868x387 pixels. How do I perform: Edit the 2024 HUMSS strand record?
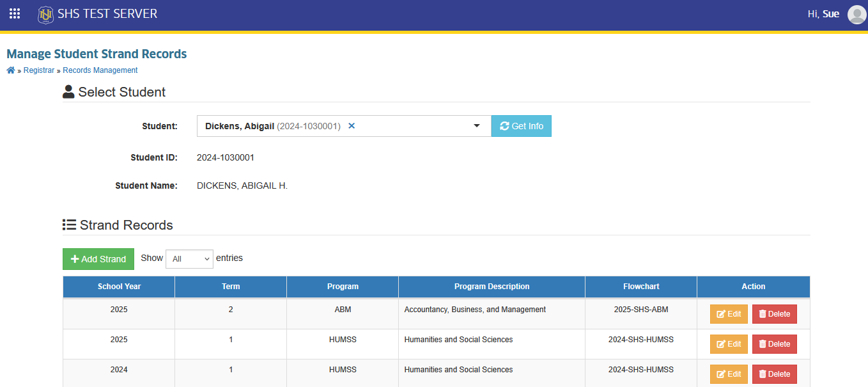click(729, 374)
